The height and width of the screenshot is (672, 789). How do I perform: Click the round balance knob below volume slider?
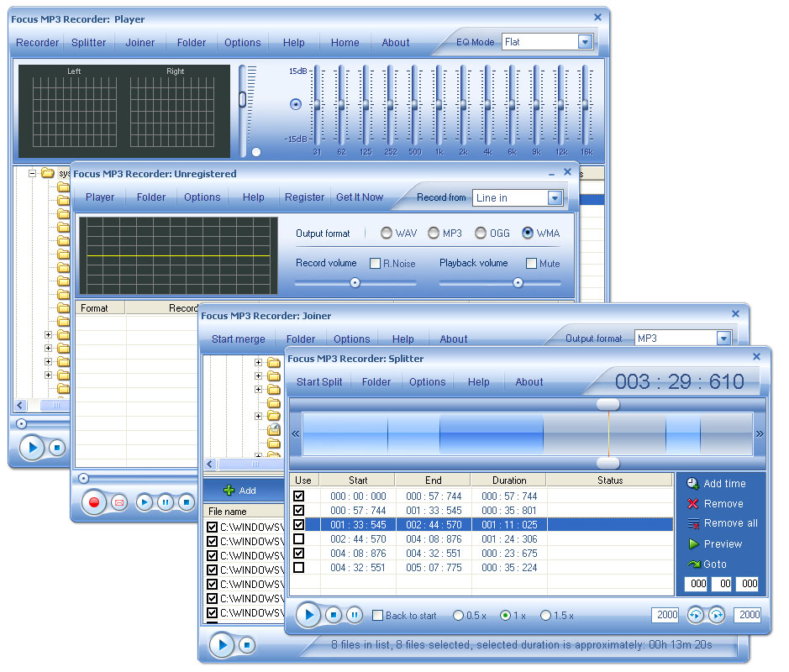pos(256,152)
